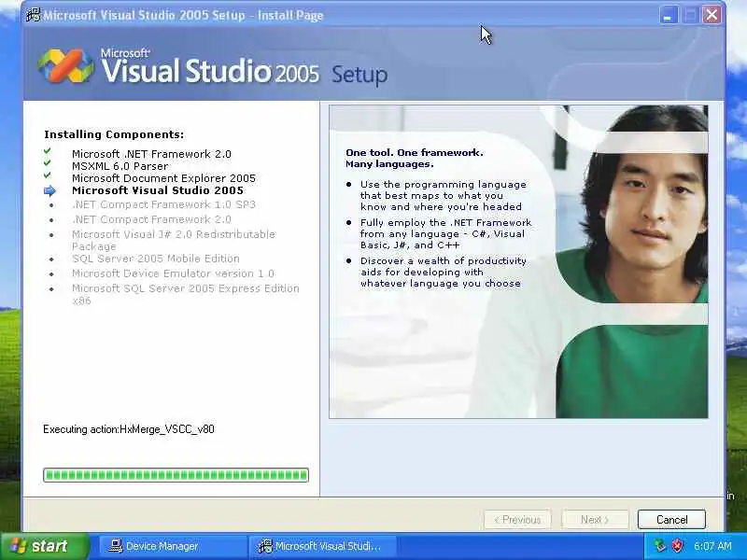747x560 pixels.
Task: Click the network tray icon
Action: click(660, 546)
